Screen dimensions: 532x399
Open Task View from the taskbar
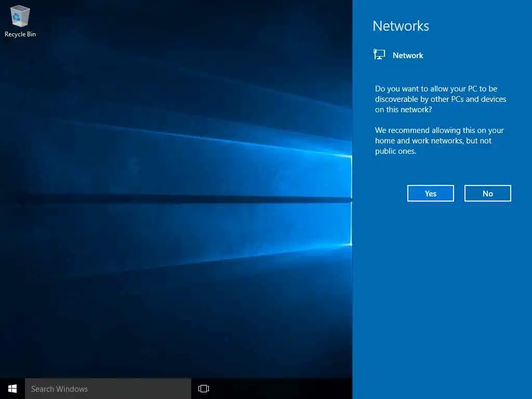204,389
